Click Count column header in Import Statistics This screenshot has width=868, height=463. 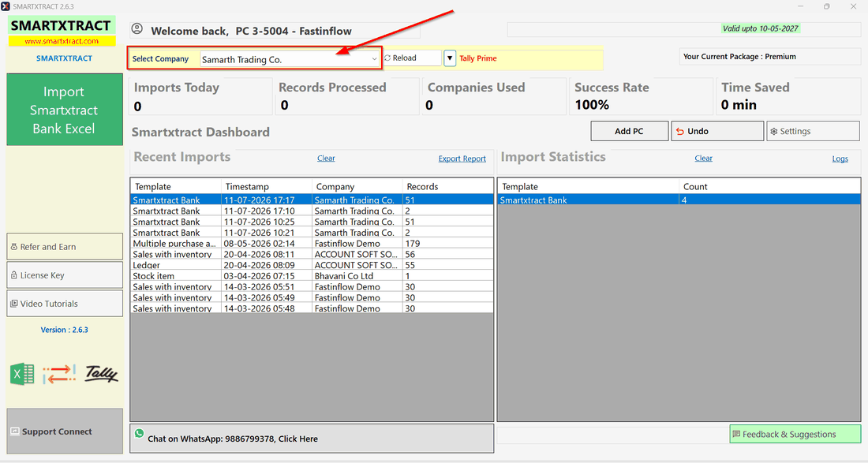click(x=769, y=186)
